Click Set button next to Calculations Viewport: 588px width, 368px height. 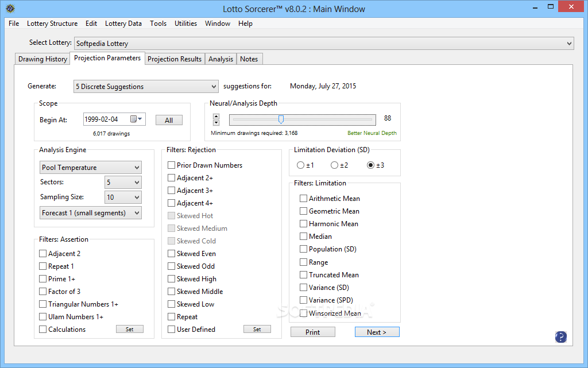(x=129, y=329)
